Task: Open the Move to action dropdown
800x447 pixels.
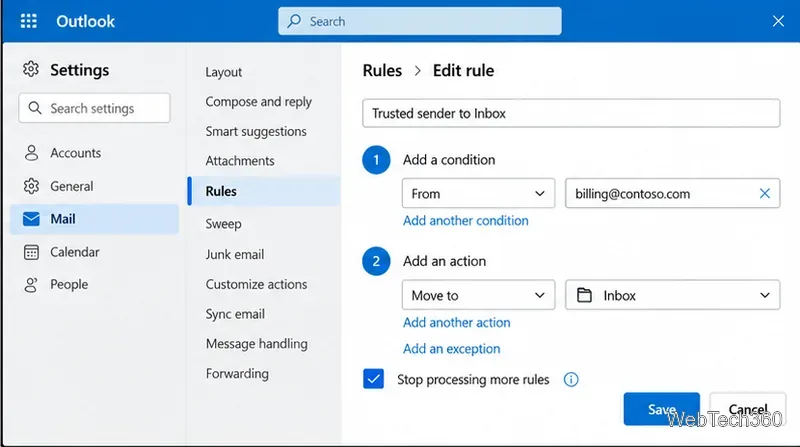Action: (478, 295)
